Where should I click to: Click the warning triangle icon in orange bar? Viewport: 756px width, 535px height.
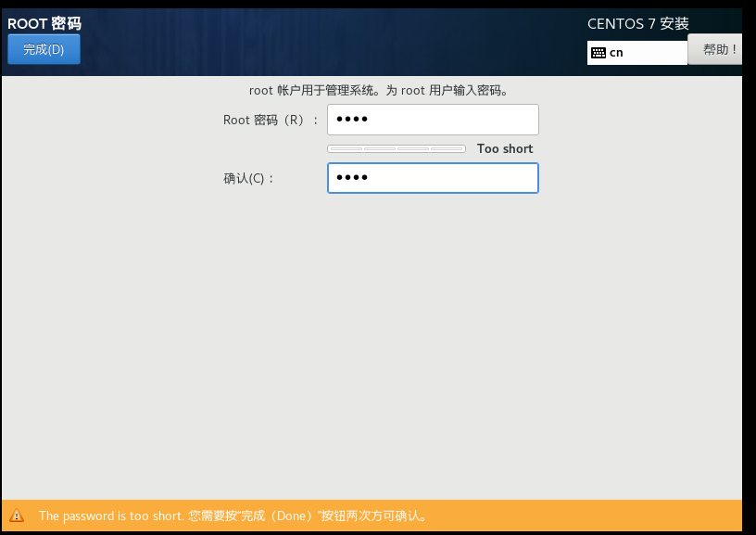(x=17, y=516)
